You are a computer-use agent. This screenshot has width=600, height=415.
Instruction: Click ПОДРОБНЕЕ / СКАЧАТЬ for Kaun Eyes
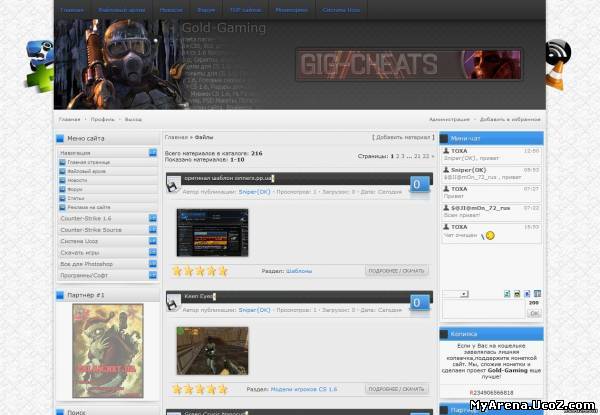[x=396, y=389]
